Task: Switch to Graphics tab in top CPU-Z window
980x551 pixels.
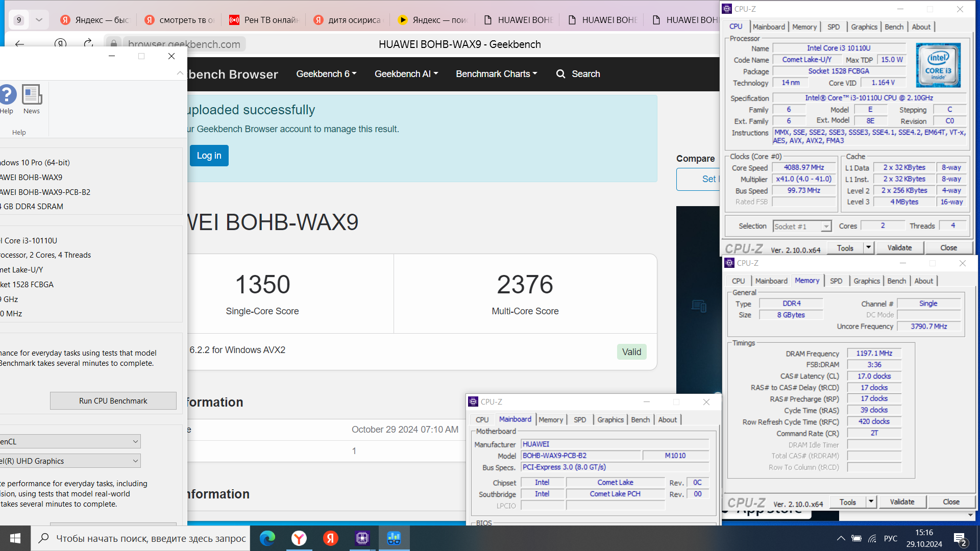Action: 864,27
